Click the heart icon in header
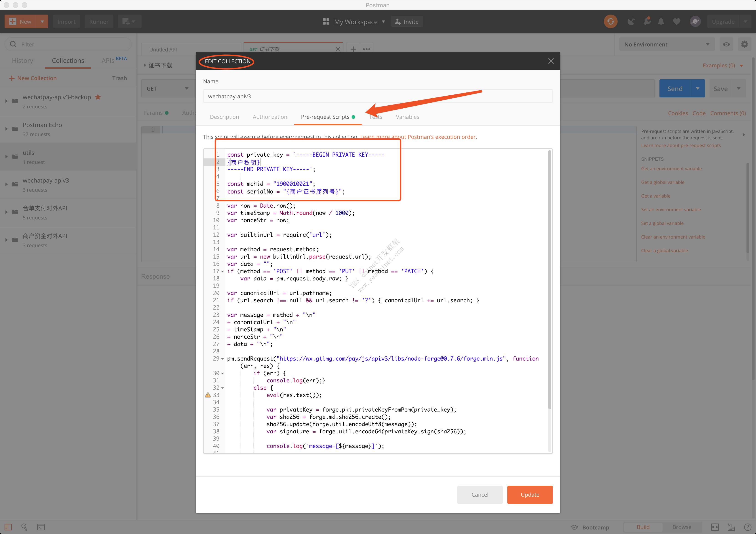This screenshot has width=756, height=534. [x=677, y=21]
